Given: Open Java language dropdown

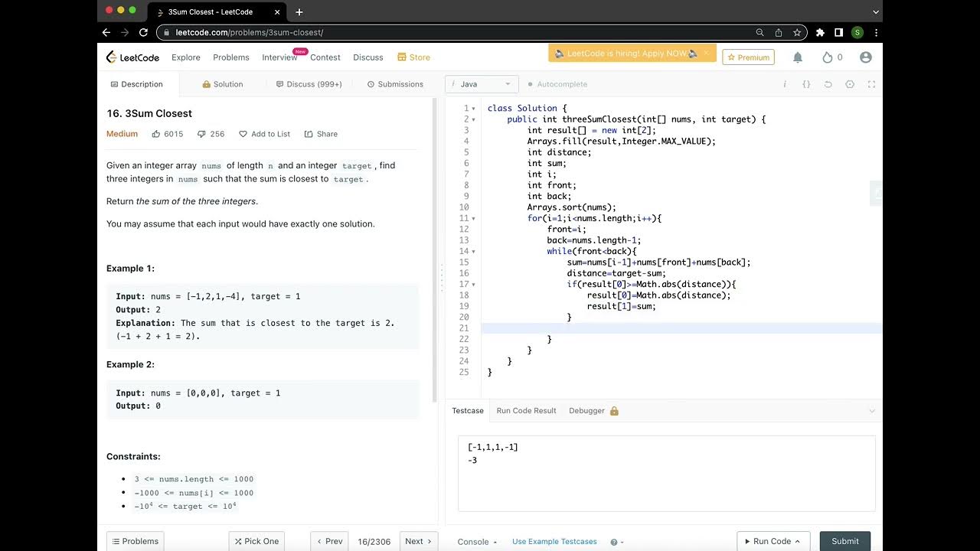Looking at the screenshot, I should [x=482, y=84].
